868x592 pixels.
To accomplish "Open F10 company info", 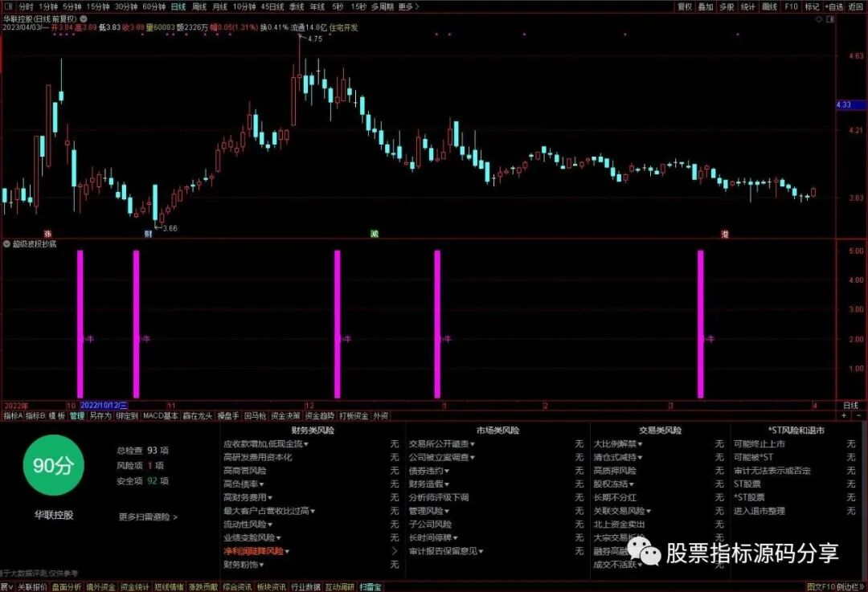I will [791, 6].
